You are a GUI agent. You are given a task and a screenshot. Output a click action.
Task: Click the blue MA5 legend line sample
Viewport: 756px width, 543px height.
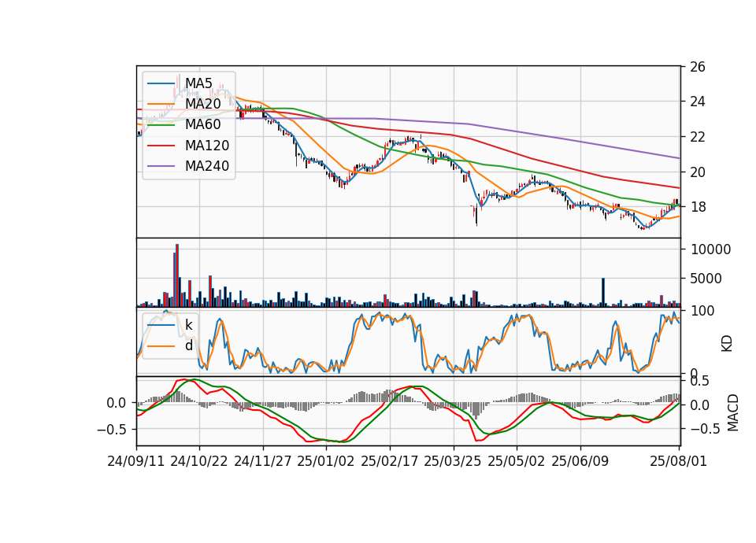coord(161,83)
